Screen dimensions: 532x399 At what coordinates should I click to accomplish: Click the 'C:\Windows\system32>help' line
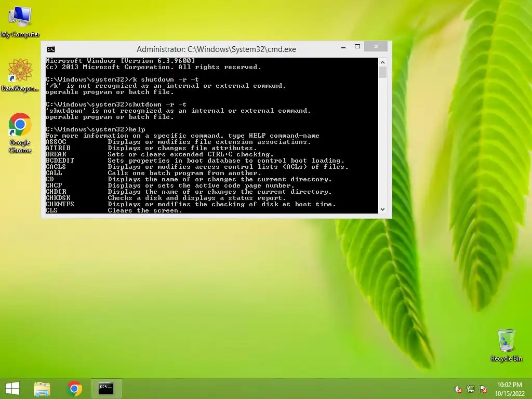pos(96,129)
